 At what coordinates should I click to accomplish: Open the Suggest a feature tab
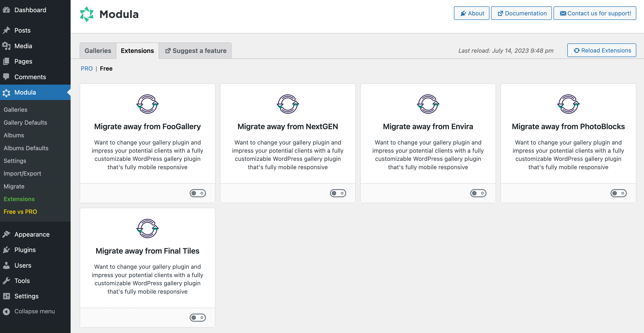coord(196,51)
